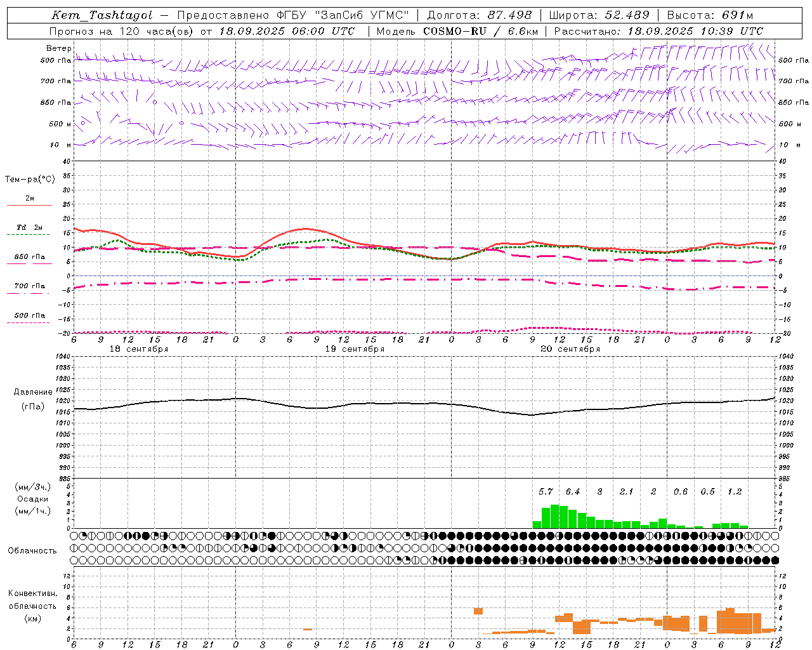Click the station name Kem_Tashtagol in the header
The width and height of the screenshot is (812, 650).
click(x=101, y=15)
